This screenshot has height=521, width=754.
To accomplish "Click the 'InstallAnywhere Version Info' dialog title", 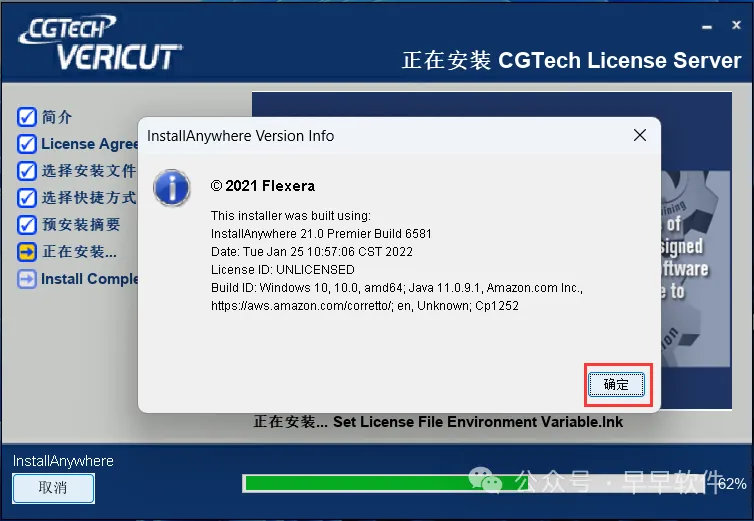I will [x=240, y=136].
